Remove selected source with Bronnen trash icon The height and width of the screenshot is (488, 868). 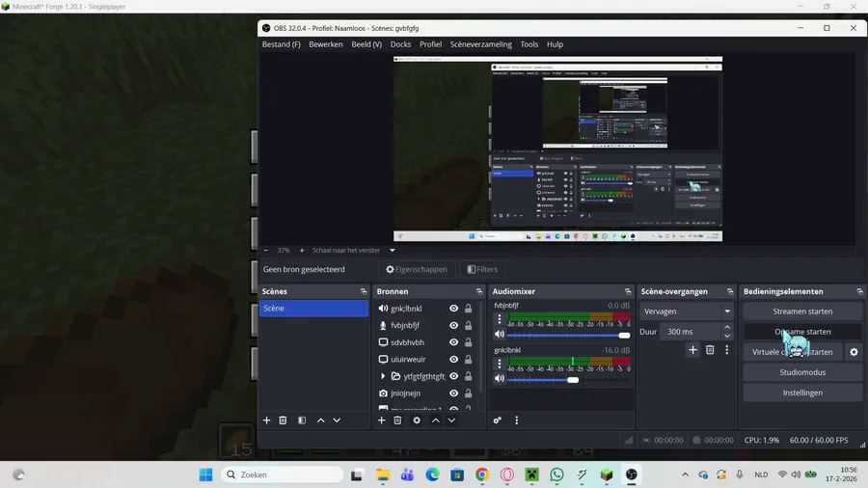pyautogui.click(x=397, y=420)
